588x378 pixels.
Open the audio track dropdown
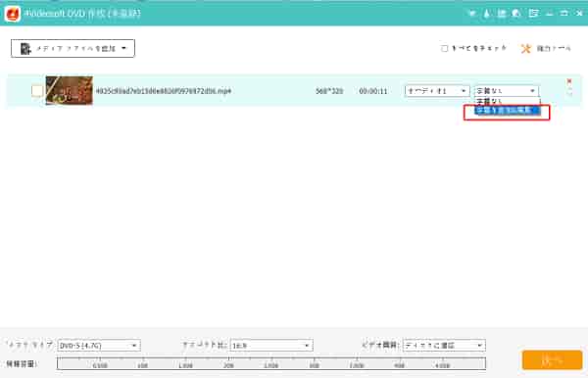pos(437,91)
